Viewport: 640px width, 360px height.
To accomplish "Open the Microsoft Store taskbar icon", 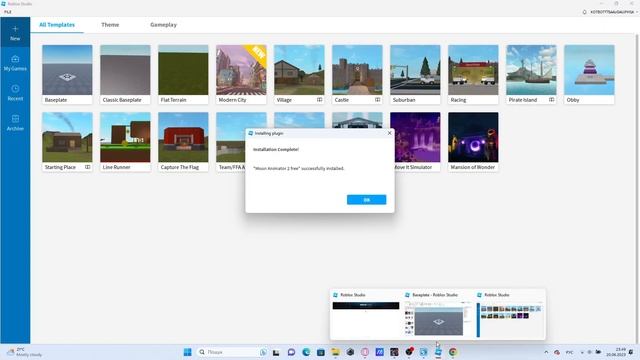I will [x=320, y=352].
